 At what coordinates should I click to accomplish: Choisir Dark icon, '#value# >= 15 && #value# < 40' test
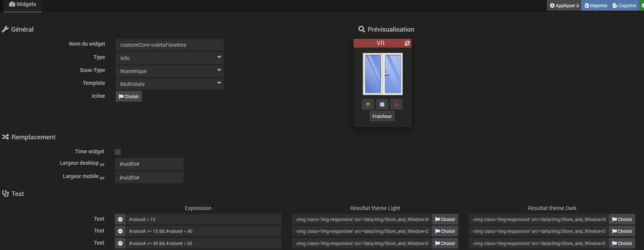(x=622, y=231)
